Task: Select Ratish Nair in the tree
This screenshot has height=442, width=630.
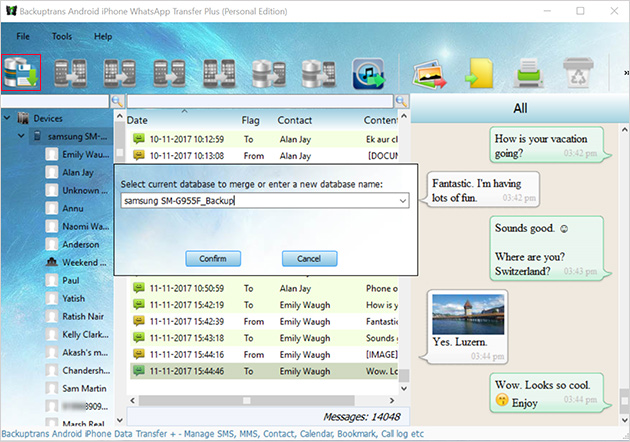Action: (x=75, y=317)
